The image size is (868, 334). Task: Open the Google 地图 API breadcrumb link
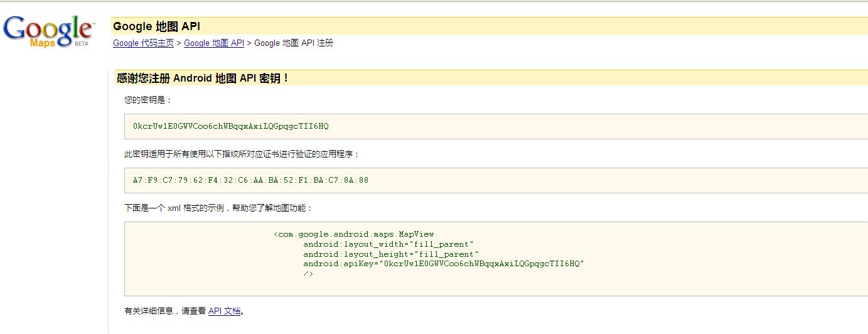pos(214,43)
